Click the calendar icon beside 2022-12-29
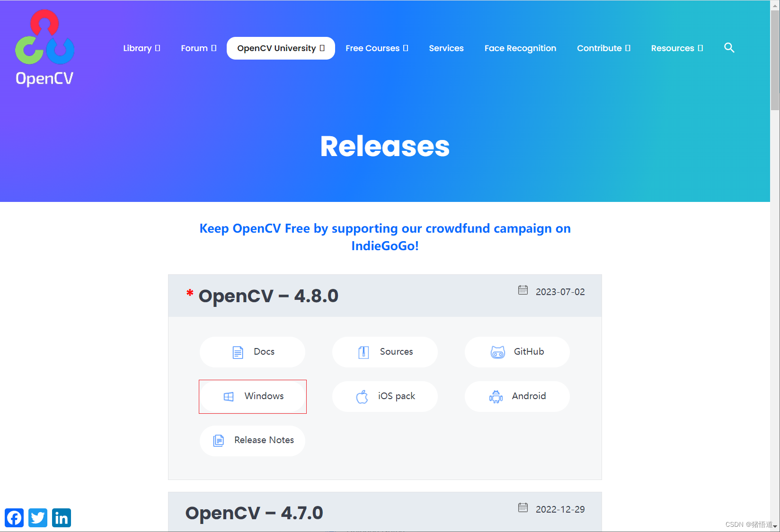Image resolution: width=780 pixels, height=532 pixels. point(523,507)
